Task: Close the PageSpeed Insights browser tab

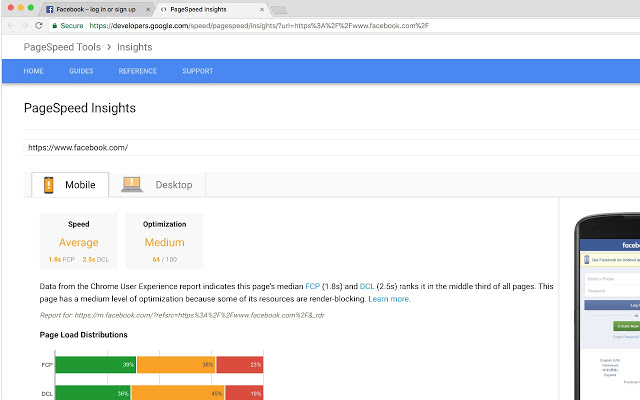Action: point(262,9)
